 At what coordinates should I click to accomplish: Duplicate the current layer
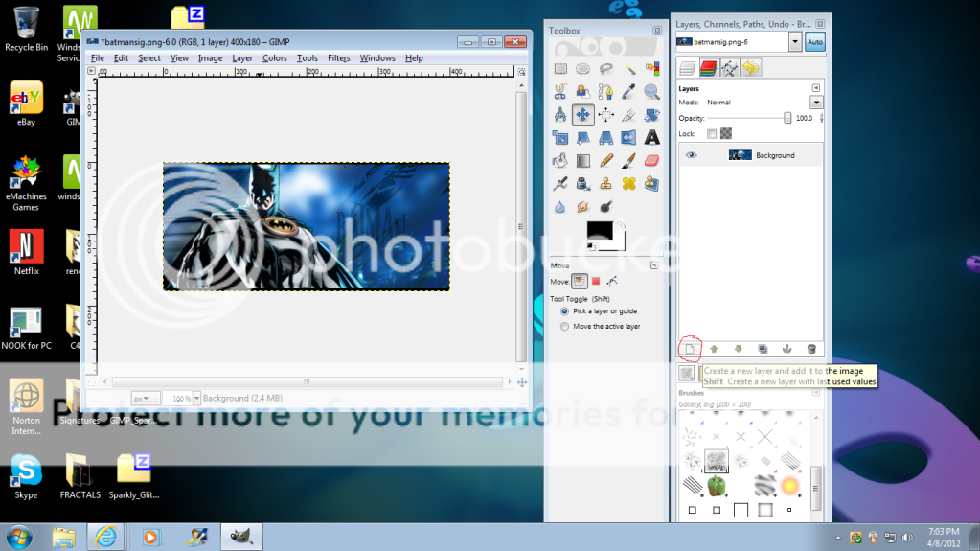(763, 349)
